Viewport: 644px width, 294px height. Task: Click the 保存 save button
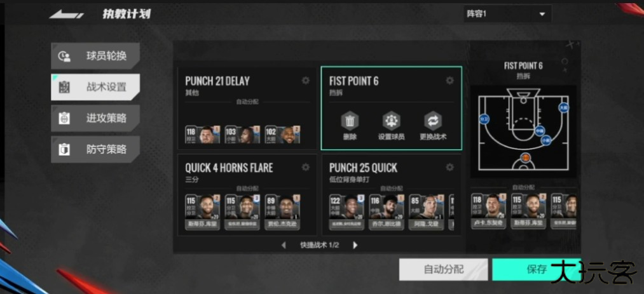[537, 269]
